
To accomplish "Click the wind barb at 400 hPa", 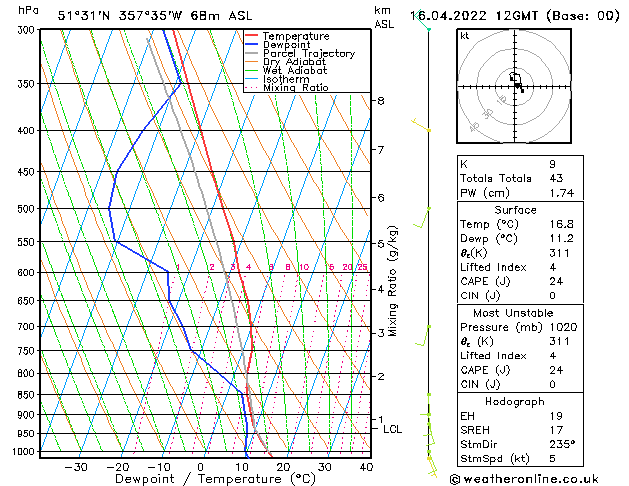I will (x=421, y=124).
